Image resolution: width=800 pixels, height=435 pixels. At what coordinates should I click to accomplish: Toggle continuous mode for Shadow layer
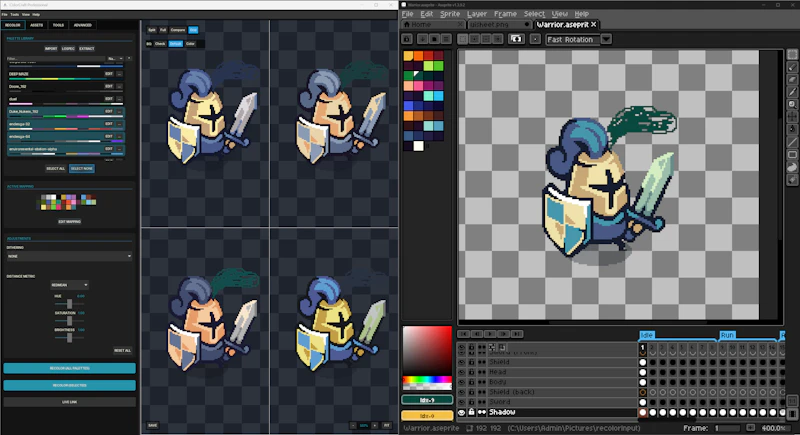point(482,412)
